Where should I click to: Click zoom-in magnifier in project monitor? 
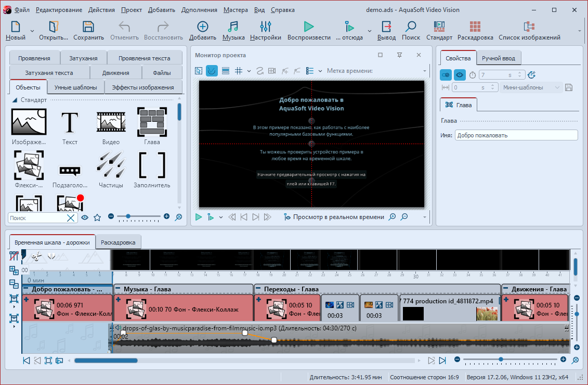click(392, 217)
